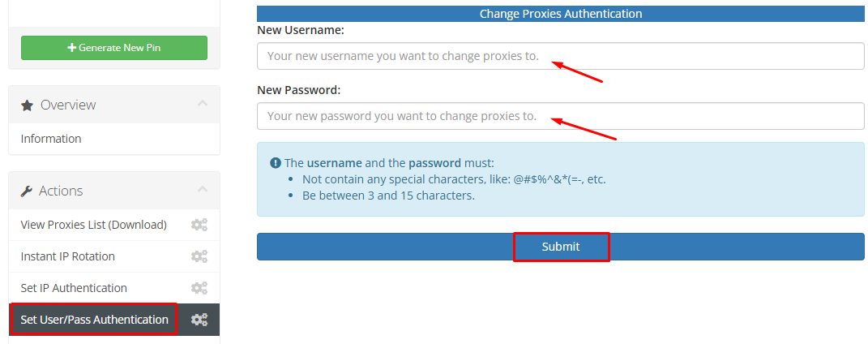Select Set User/Pass Authentication menu item
The image size is (868, 344).
(94, 320)
